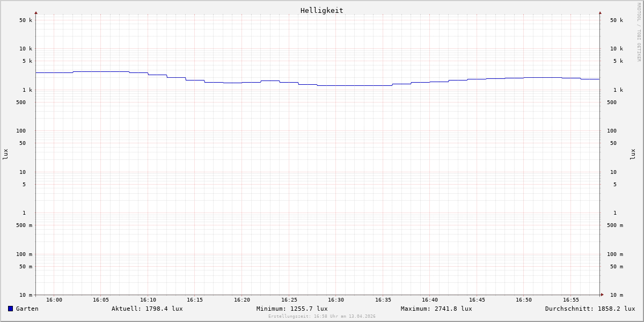Click the 16:45 time axis label

(477, 300)
